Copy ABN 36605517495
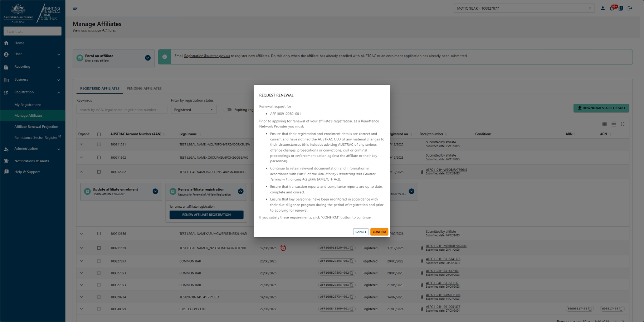Image resolution: width=644 pixels, height=322 pixels. point(590,309)
